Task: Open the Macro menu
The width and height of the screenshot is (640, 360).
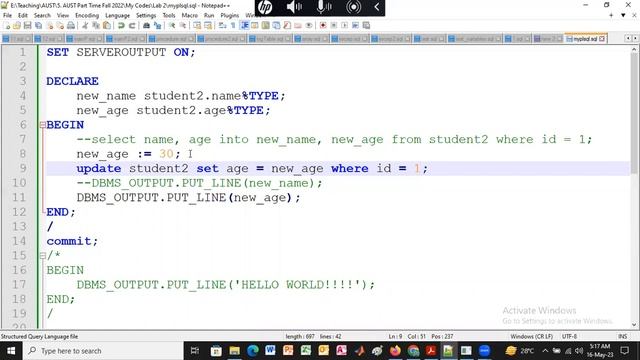Action: 189,16
